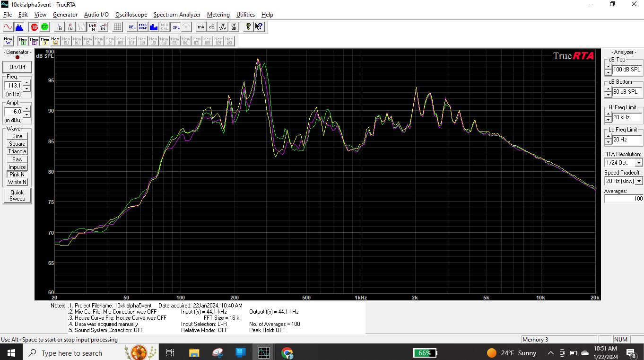
Task: Open File Explorer from the taskbar
Action: (x=194, y=353)
